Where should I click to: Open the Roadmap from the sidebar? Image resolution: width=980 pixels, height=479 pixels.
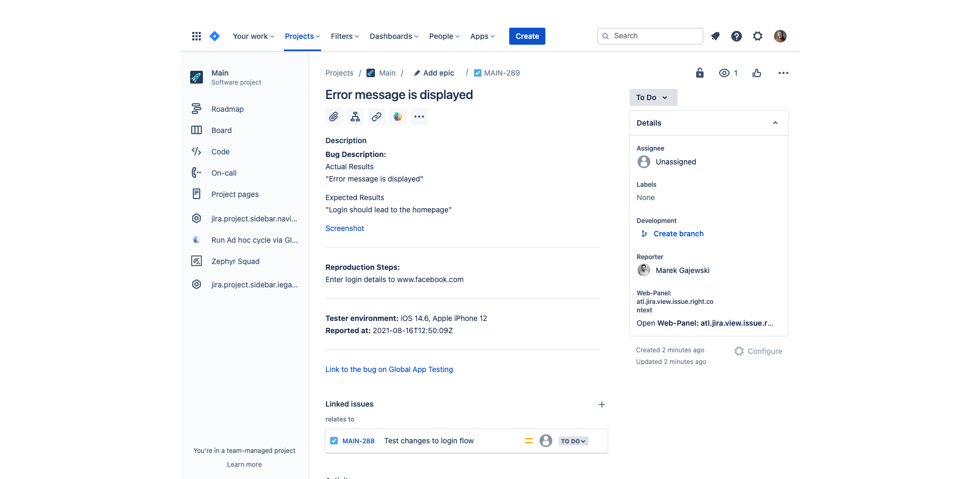click(x=227, y=109)
